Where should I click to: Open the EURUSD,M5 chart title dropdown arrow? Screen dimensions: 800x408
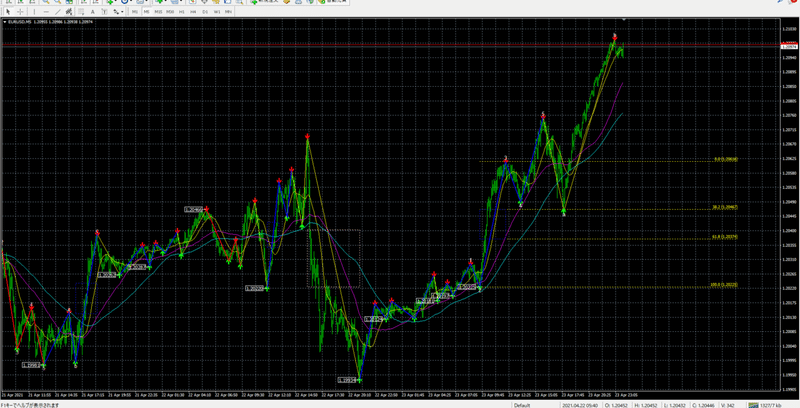coord(5,22)
